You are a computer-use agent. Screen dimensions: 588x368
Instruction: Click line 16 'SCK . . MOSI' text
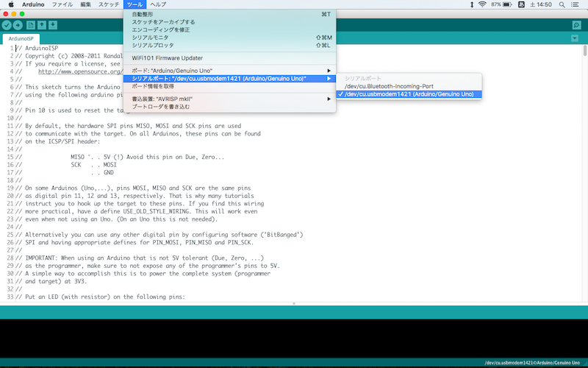94,165
